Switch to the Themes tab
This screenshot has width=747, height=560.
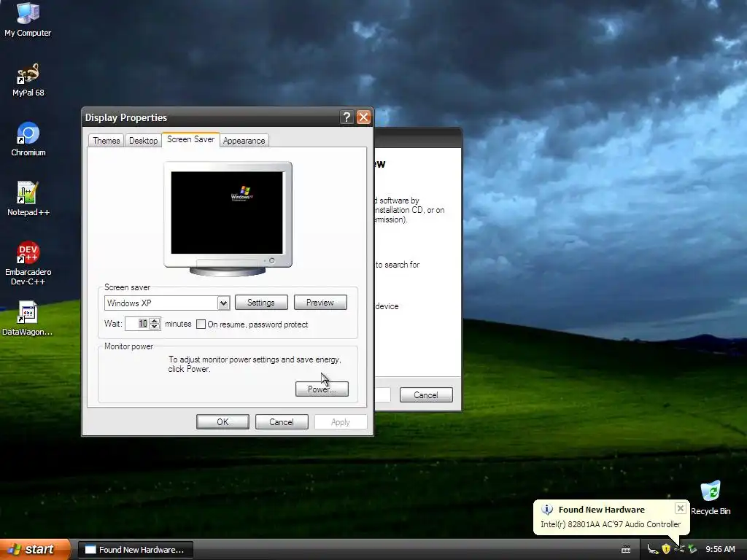pos(107,141)
